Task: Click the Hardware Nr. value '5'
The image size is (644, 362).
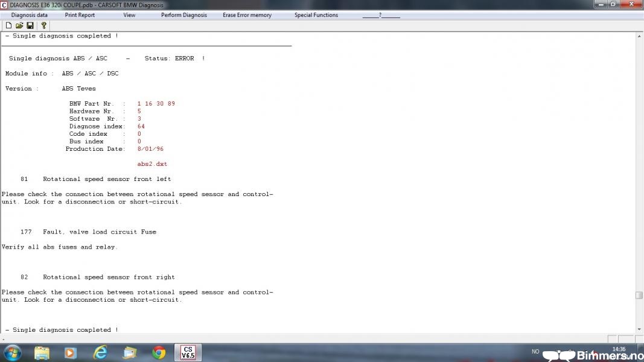Action: (x=139, y=111)
